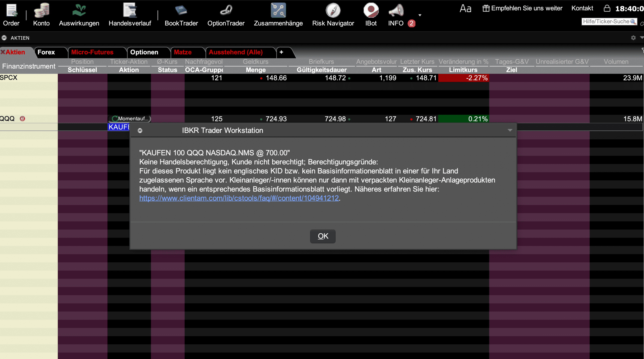Switch to the Forex tab
The width and height of the screenshot is (644, 359).
click(46, 52)
